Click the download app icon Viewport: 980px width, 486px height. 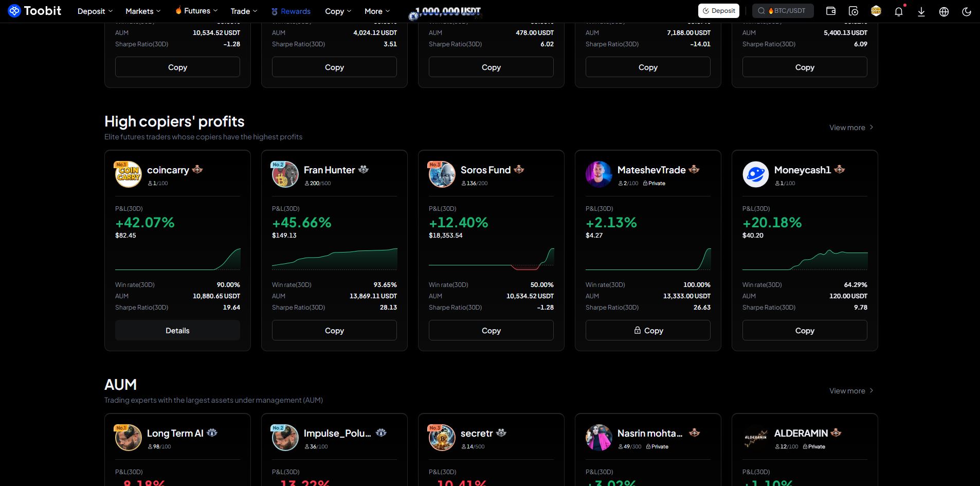pos(921,11)
